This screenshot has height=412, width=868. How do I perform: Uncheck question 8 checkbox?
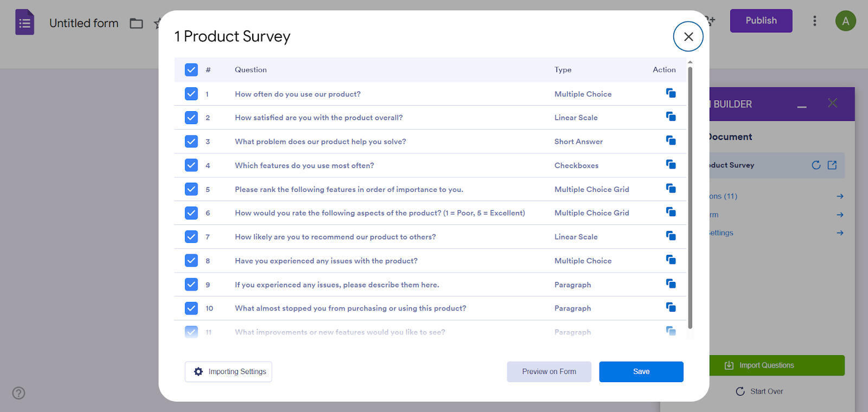192,261
